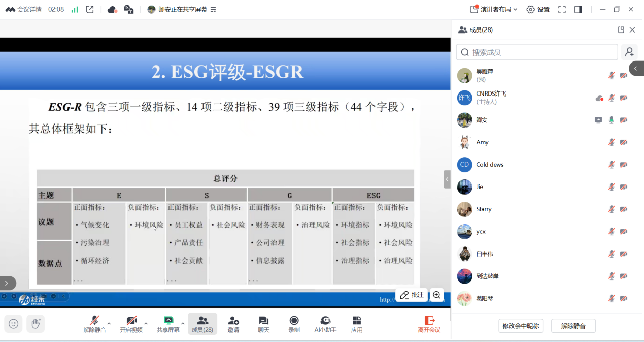Screen dimensions: 644x342
Task: Open the presenter layout dropdown
Action: click(493, 9)
